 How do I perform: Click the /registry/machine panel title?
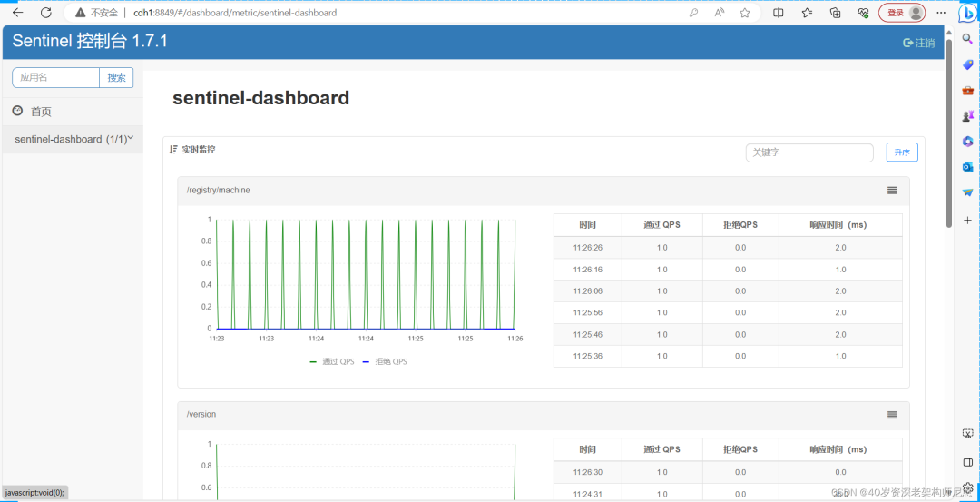(218, 190)
